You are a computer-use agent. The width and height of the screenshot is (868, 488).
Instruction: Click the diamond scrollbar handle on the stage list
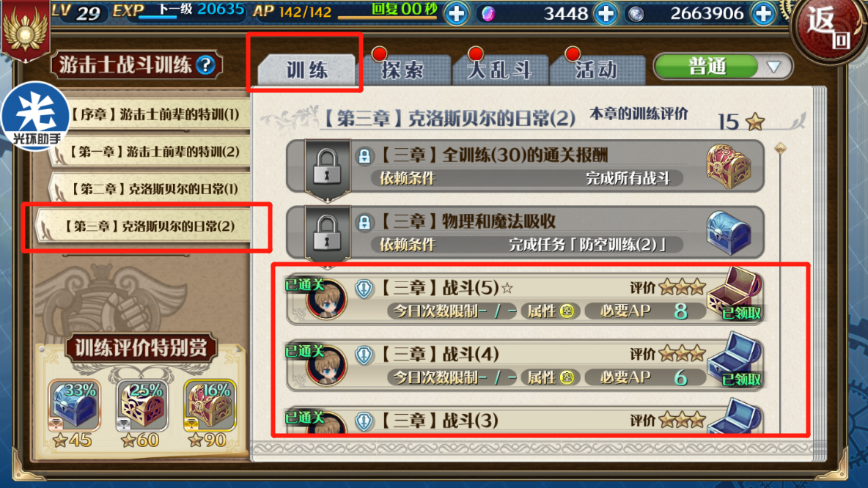780,148
